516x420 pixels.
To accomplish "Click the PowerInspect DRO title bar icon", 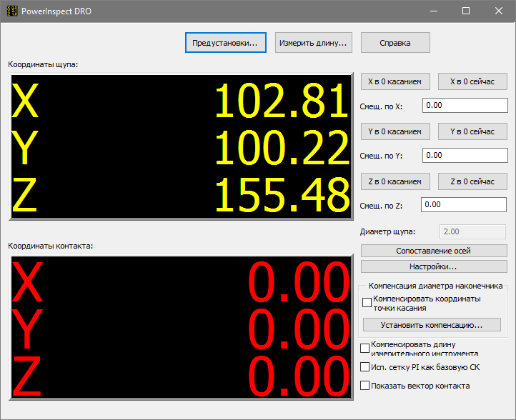I will coord(12,11).
